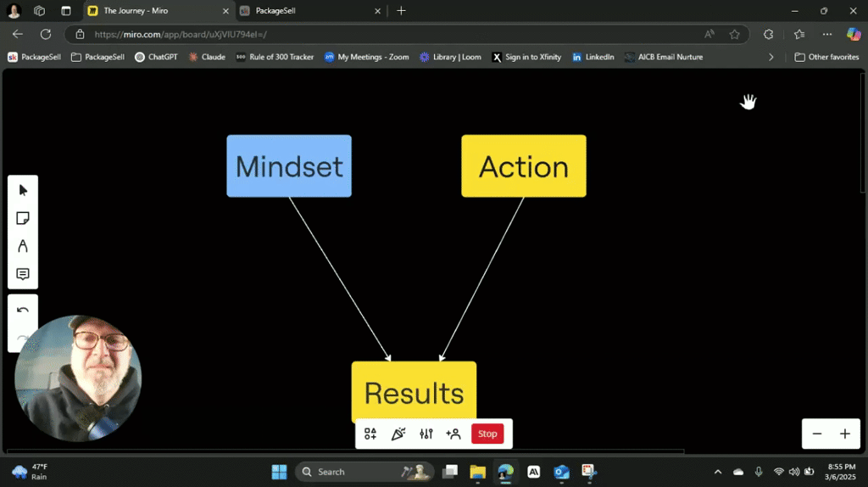Open the LinkedIn bookmark
868x487 pixels.
pos(593,57)
